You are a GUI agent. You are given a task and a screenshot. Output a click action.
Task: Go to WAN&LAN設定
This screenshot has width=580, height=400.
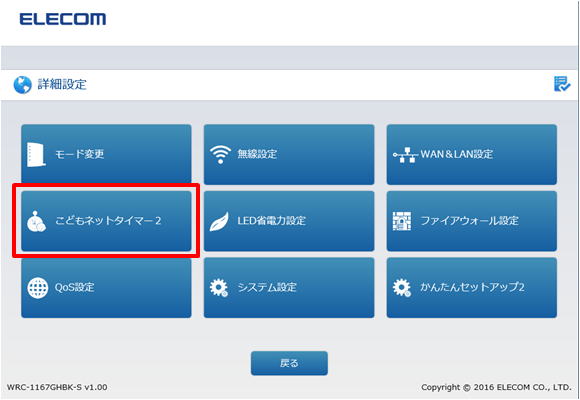pyautogui.click(x=472, y=154)
